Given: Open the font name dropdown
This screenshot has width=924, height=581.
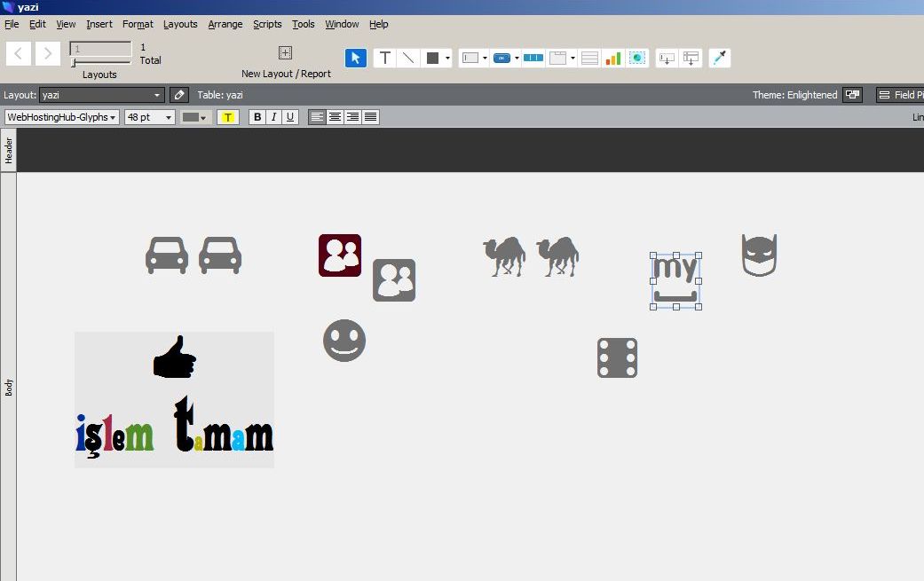Looking at the screenshot, I should point(62,117).
